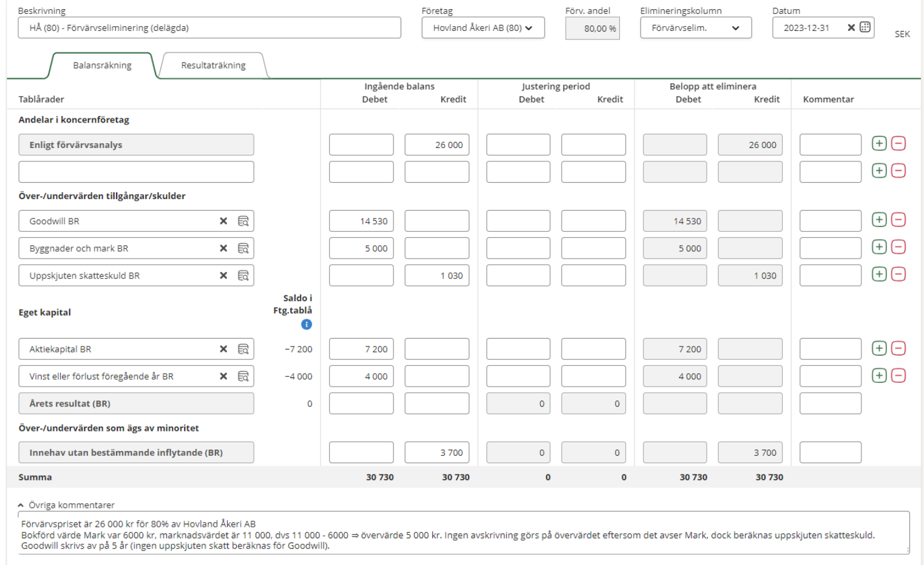Collapse the Övriga kommentarer section
924x565 pixels.
pos(21,505)
